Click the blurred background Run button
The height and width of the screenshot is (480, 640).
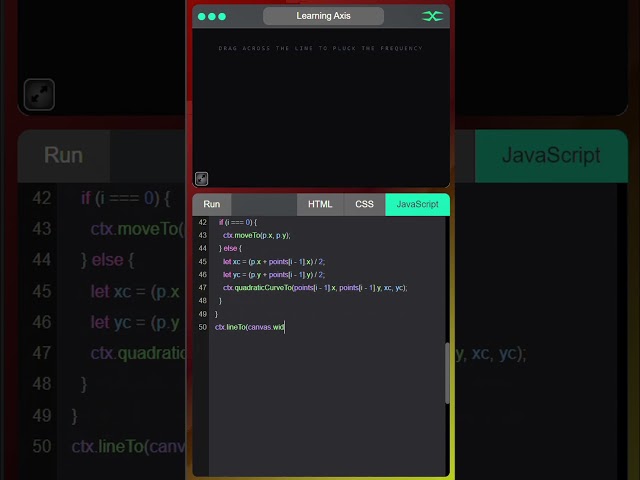pos(64,156)
